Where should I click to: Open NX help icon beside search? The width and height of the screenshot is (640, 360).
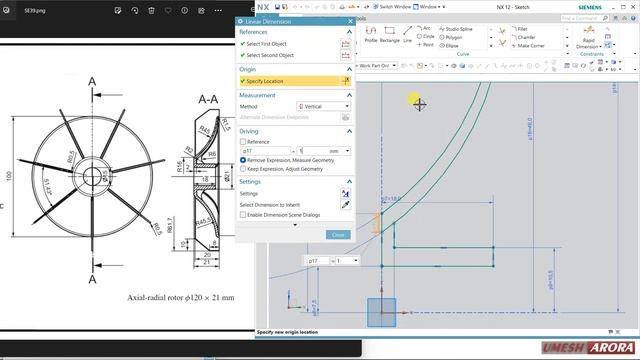(x=633, y=18)
